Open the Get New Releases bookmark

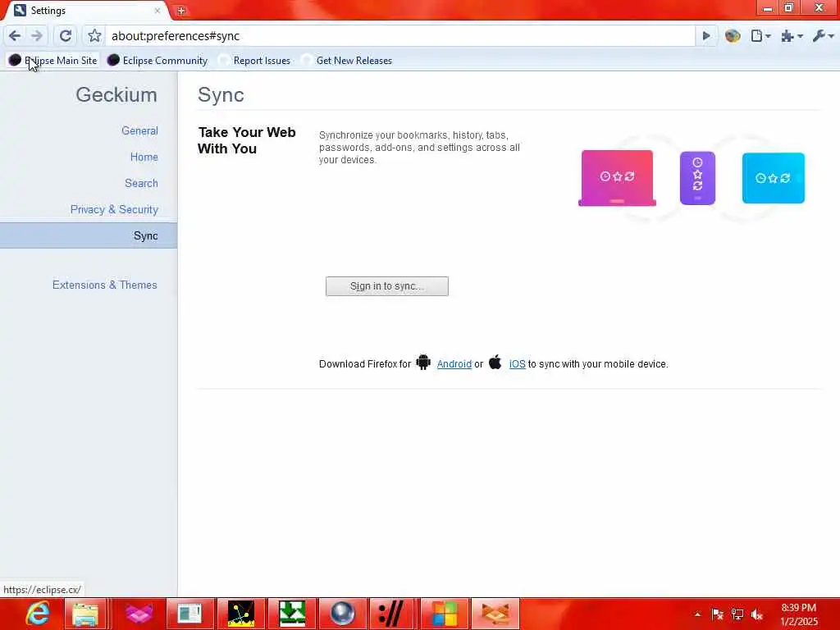tap(347, 61)
